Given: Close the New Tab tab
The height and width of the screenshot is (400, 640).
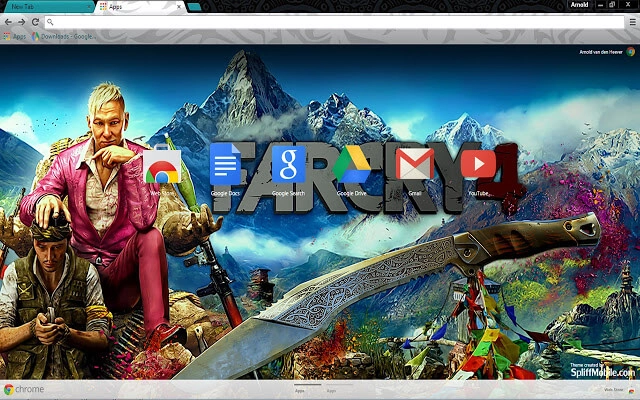Looking at the screenshot, I should 89,7.
